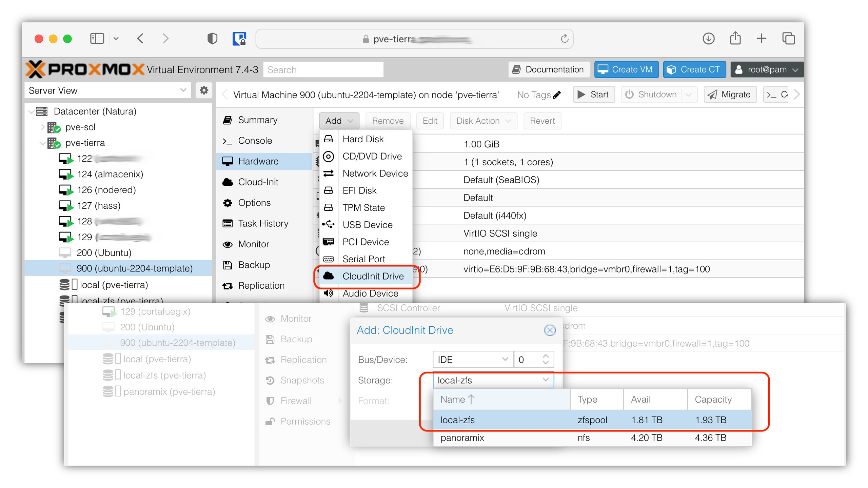Viewport: 868px width, 488px height.
Task: Click the password manager extension icon
Action: [239, 38]
